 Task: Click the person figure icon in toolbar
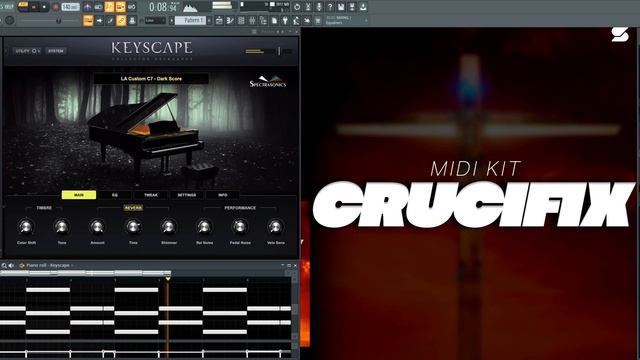296,20
